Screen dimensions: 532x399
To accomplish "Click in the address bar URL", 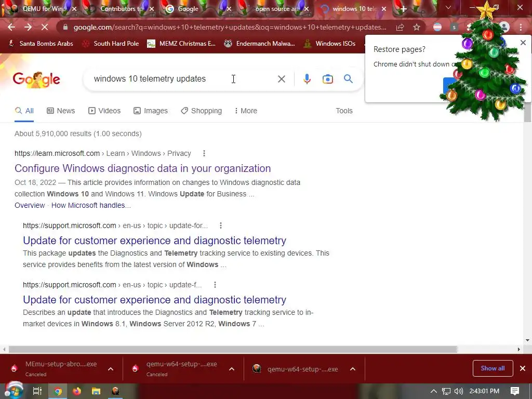I will coord(230,27).
